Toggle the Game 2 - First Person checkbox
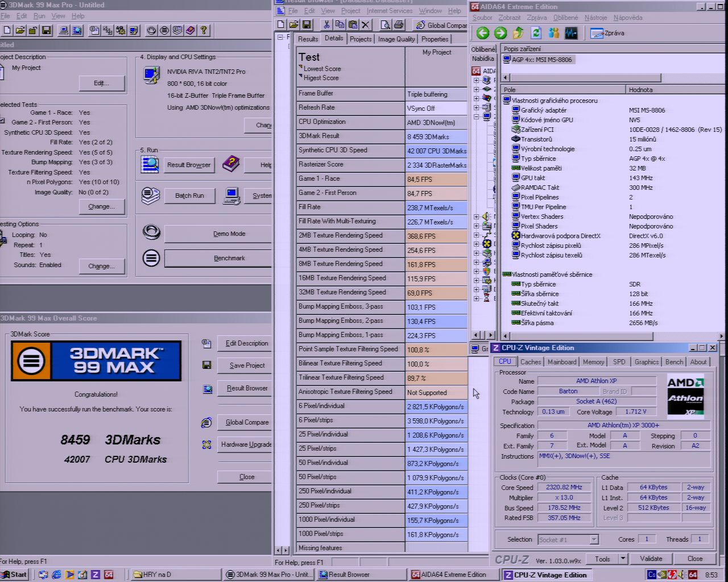Screen dimensions: 728x582 [x=2, y=121]
